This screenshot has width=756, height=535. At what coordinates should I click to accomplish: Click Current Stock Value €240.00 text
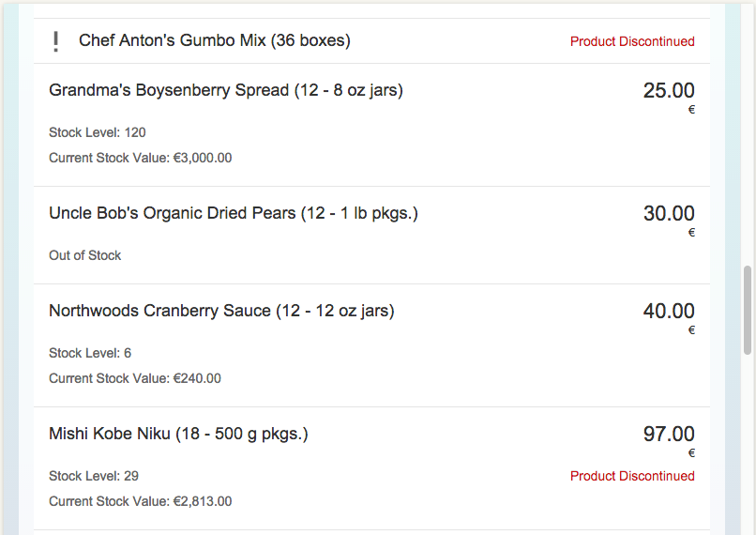coord(135,378)
